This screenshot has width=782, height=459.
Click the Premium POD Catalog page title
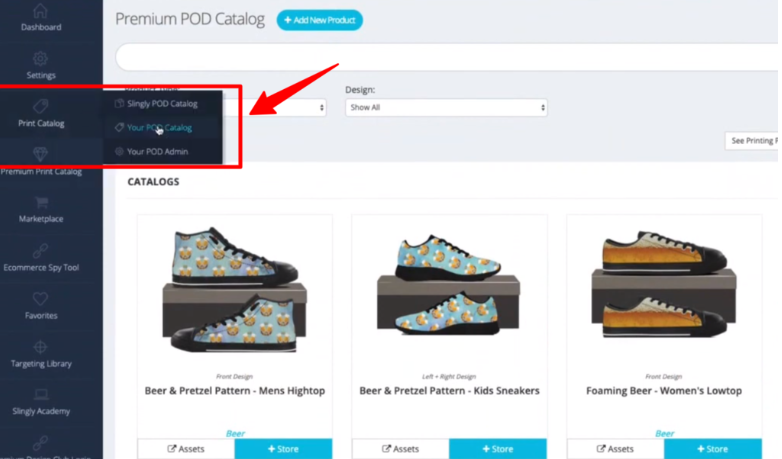tap(190, 19)
